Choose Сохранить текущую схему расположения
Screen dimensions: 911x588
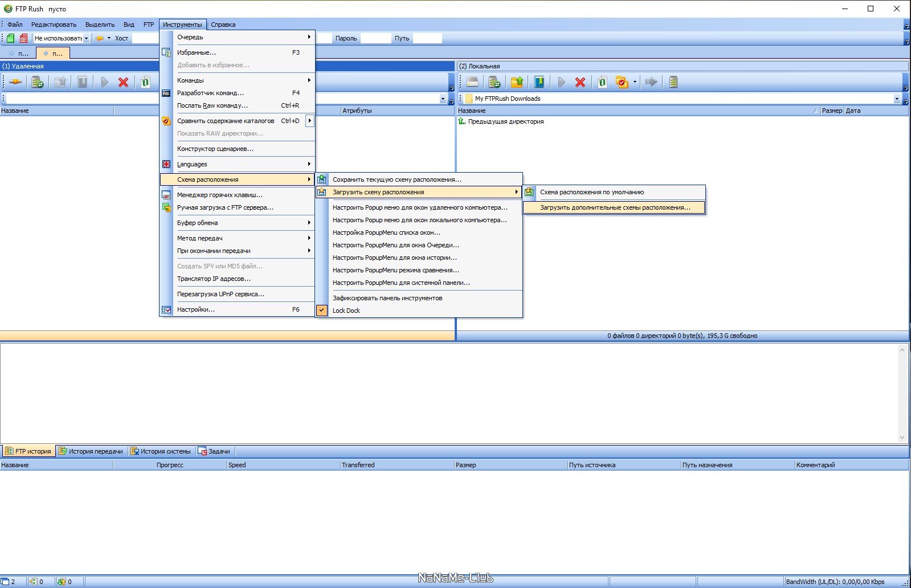click(419, 179)
